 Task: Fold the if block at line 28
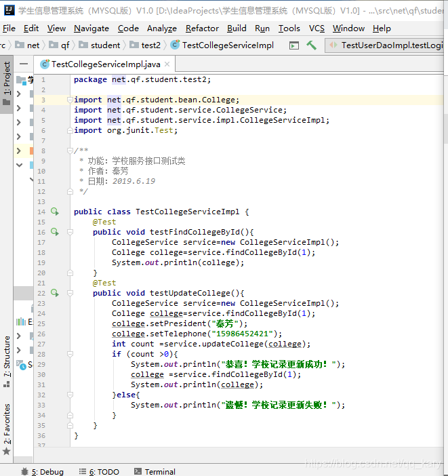point(70,354)
